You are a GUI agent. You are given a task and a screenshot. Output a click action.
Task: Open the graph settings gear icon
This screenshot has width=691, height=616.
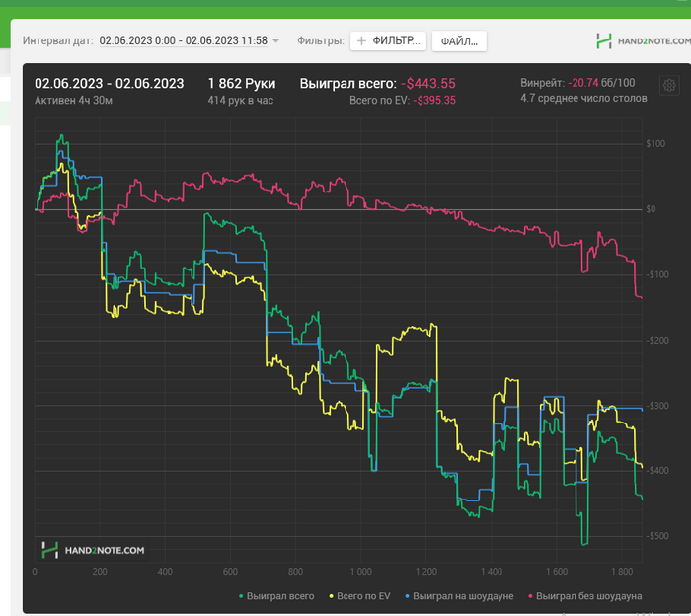[x=669, y=85]
